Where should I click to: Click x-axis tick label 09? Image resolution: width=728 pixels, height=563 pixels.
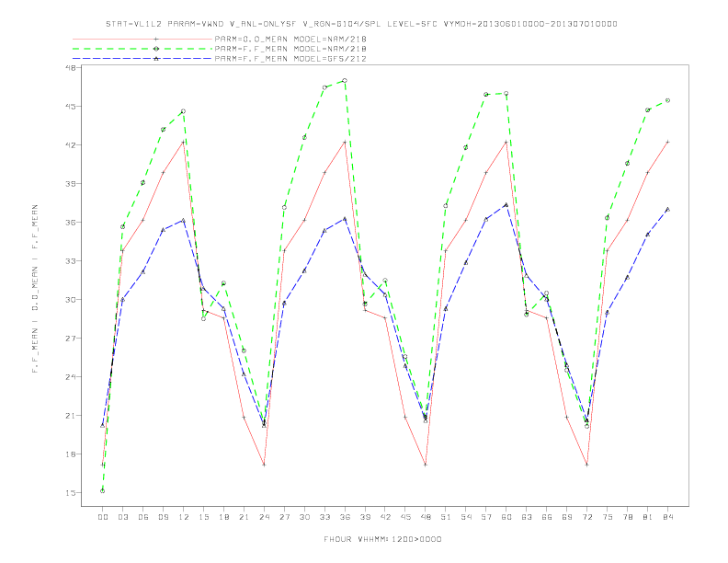163,517
